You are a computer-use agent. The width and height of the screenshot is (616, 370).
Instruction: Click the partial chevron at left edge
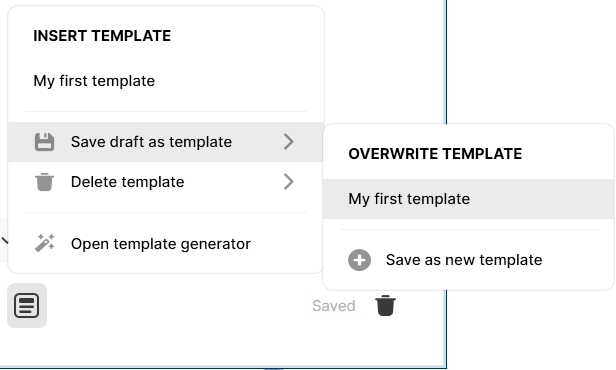[4, 240]
